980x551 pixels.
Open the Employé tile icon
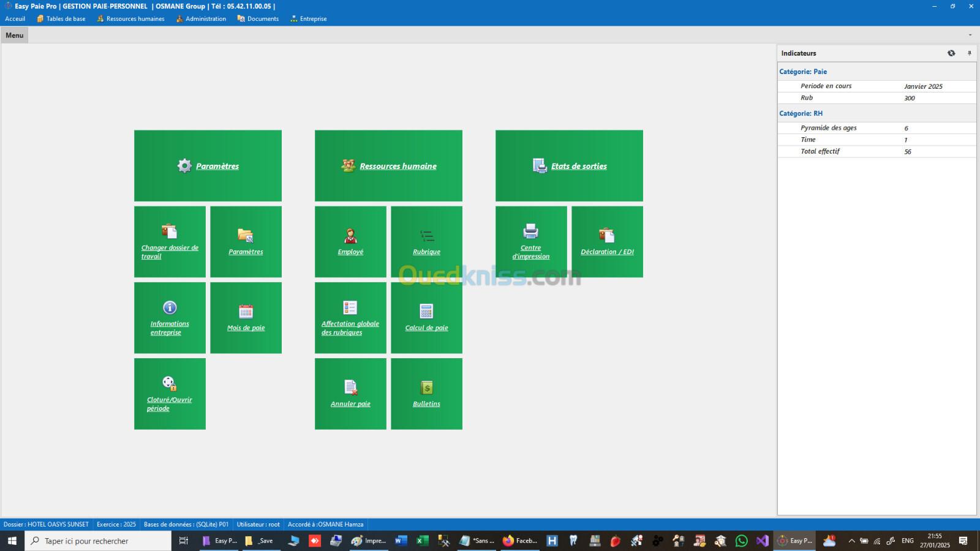click(350, 236)
